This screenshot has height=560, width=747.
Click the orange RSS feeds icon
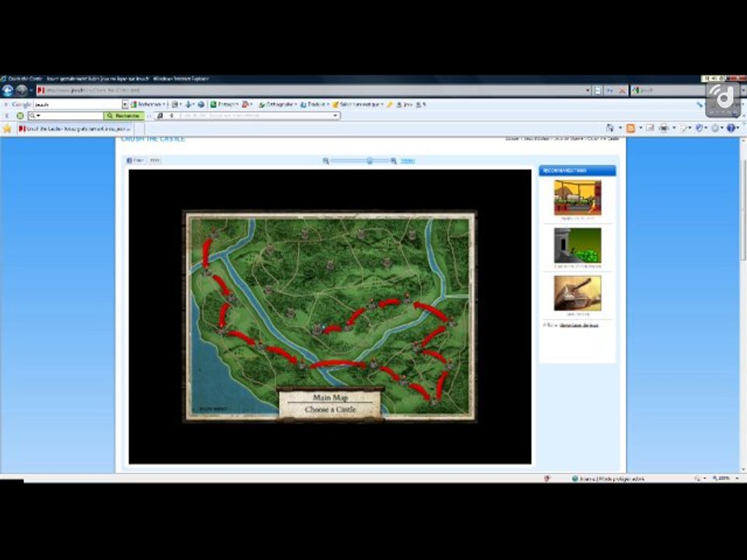(x=631, y=128)
